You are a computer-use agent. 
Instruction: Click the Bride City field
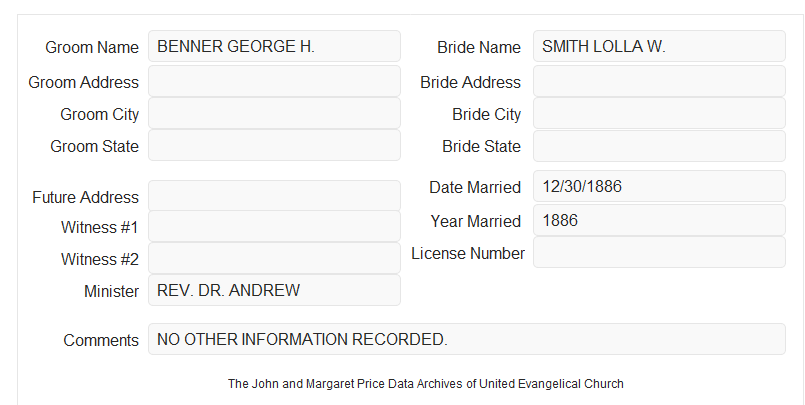click(659, 113)
